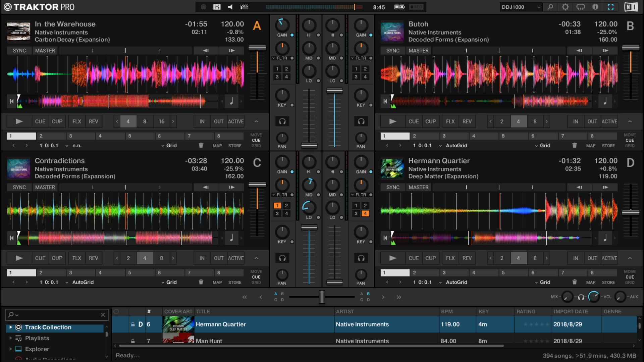Screen dimensions: 644x362
Task: Click Deck B tempo bend up arrow
Action: coord(605,51)
